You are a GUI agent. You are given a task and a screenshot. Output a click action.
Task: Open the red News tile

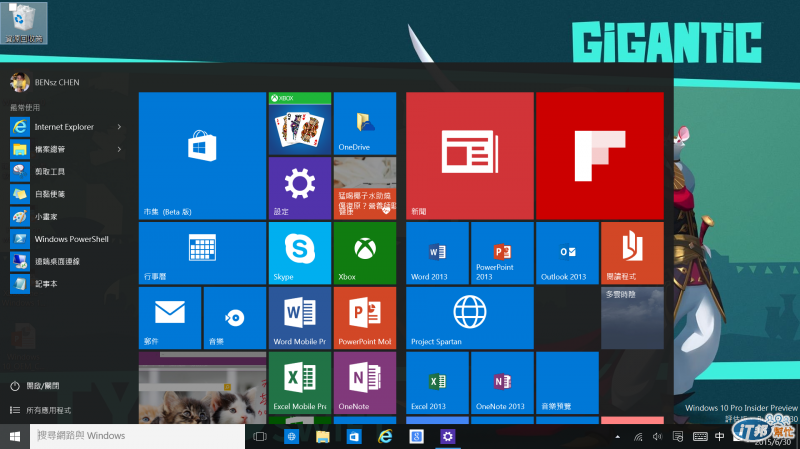click(x=470, y=156)
